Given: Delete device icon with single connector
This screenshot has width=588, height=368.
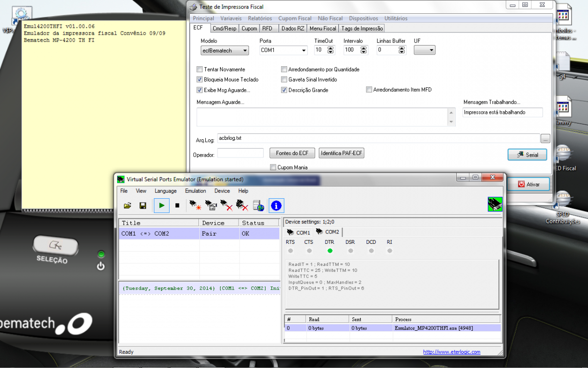Looking at the screenshot, I should point(226,206).
